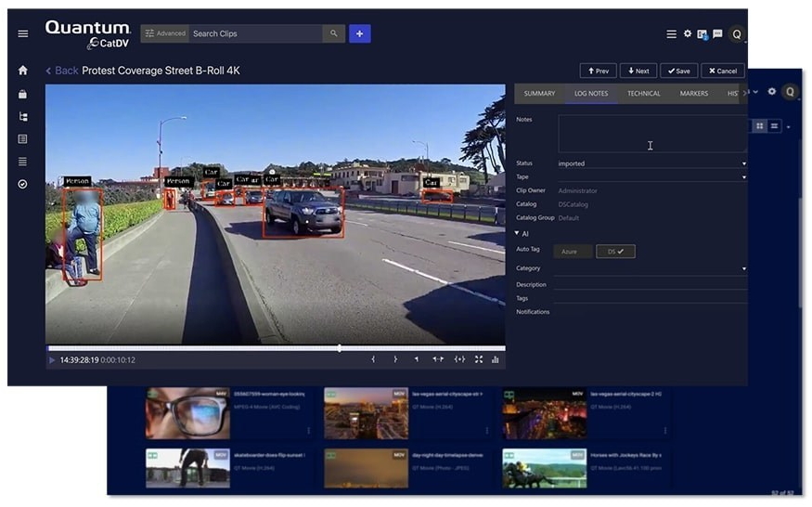
Task: Set the mark in point bracket
Action: point(373,359)
